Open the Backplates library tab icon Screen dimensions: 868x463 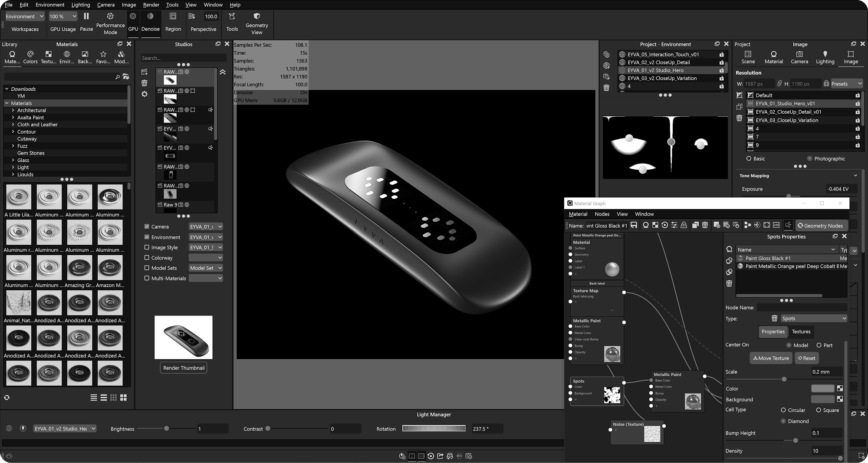85,57
